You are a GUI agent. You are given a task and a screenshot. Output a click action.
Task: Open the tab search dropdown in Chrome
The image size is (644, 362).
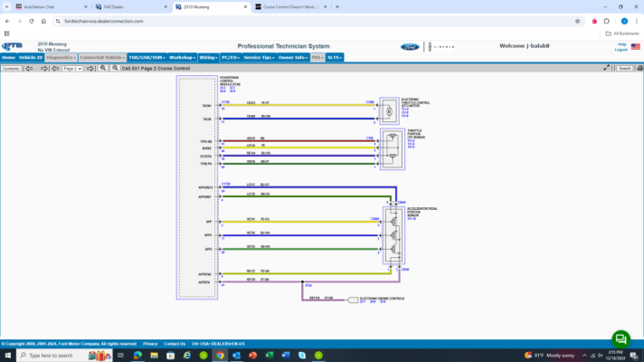6,7
